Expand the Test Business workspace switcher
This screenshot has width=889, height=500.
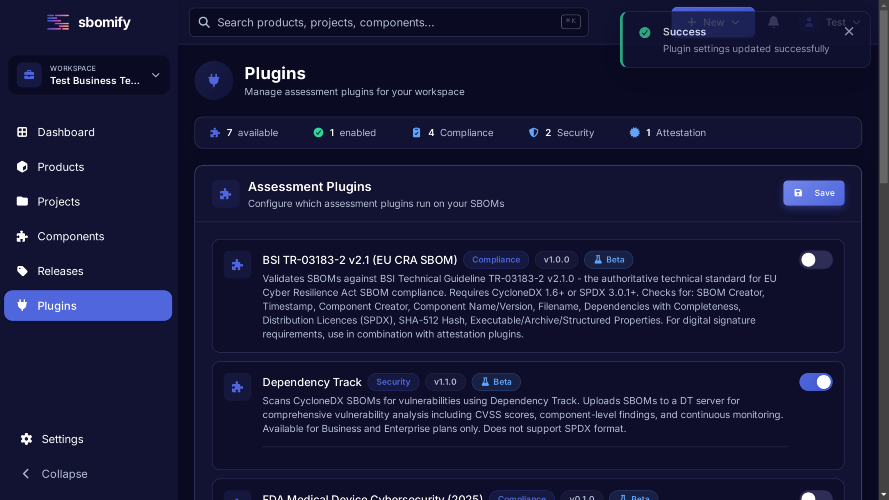88,75
